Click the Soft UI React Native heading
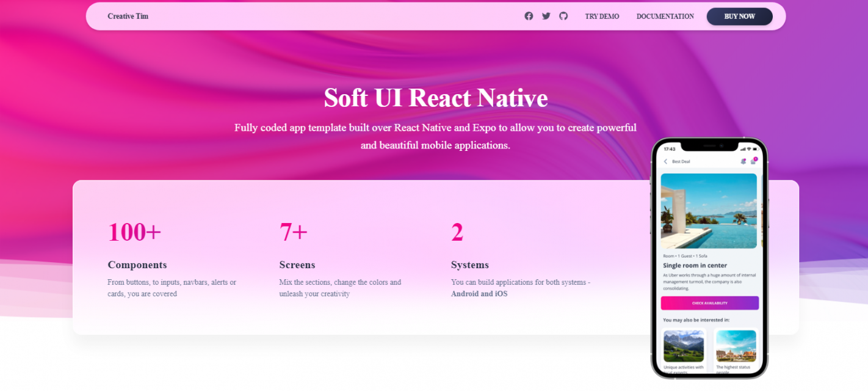Viewport: 868px width, 391px height. click(435, 98)
